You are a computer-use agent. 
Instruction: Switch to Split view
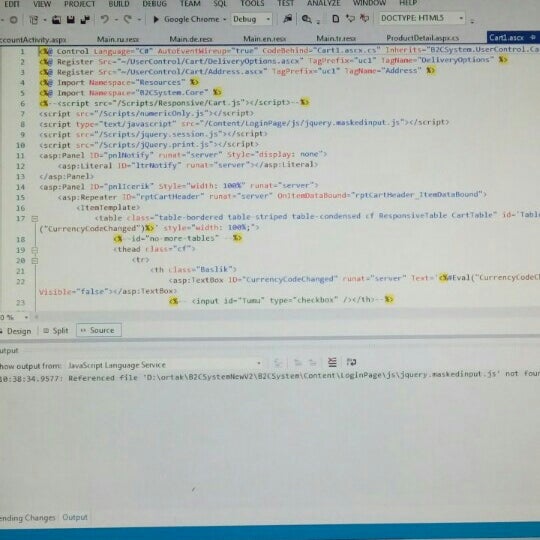click(56, 331)
